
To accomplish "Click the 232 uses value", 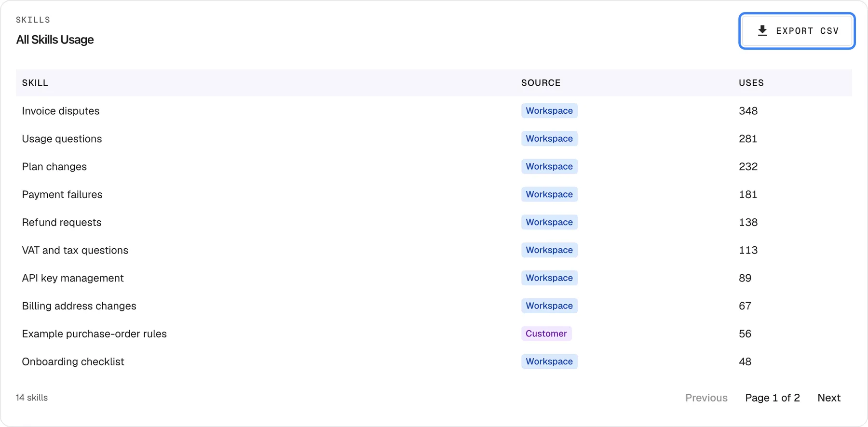I will (x=748, y=167).
